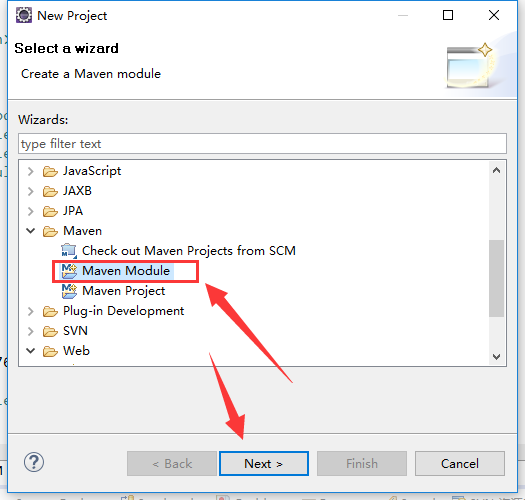Expand the SVN category arrow
Image resolution: width=525 pixels, height=500 pixels.
[30, 332]
